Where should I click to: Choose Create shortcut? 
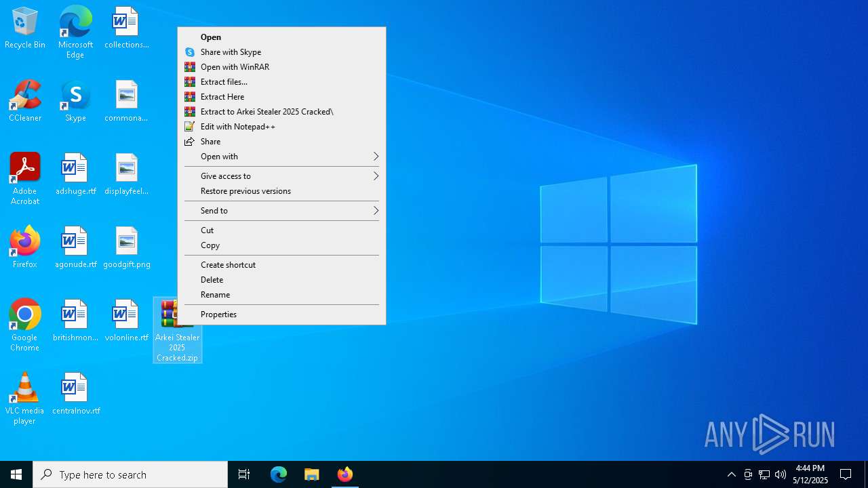(x=281, y=265)
